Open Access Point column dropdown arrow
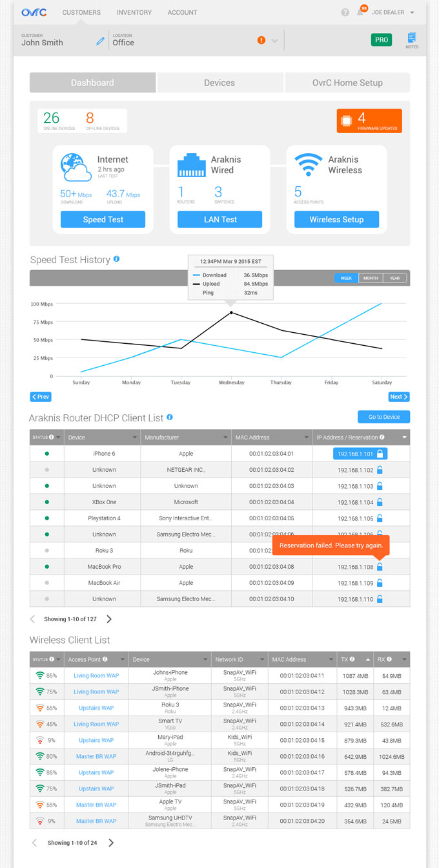The image size is (439, 868). (122, 660)
